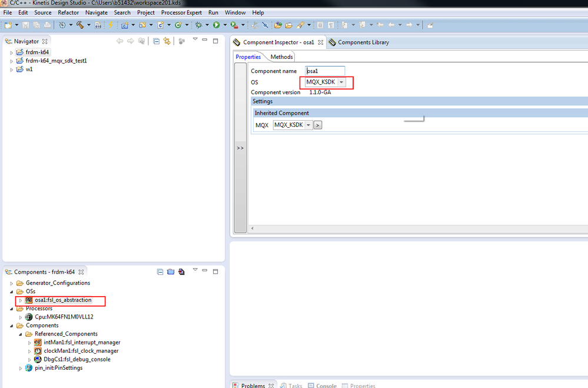
Task: Click Collapse All in Components panel
Action: click(160, 271)
